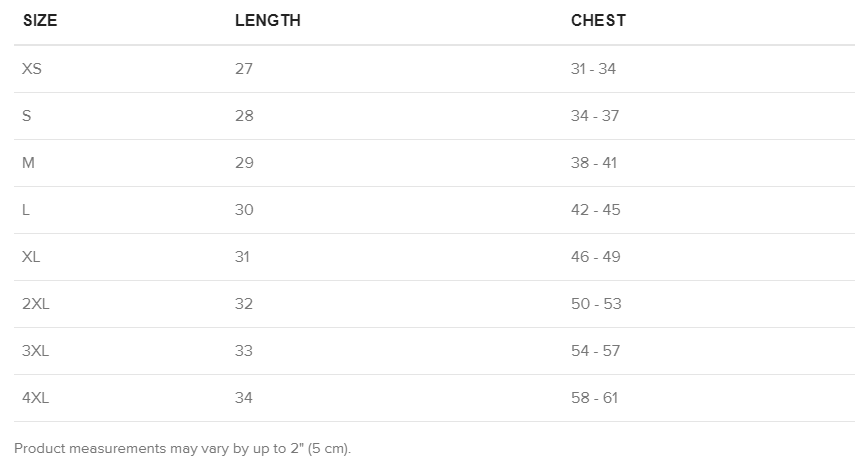The width and height of the screenshot is (868, 460).
Task: Select the 3XL size cell
Action: pos(36,351)
